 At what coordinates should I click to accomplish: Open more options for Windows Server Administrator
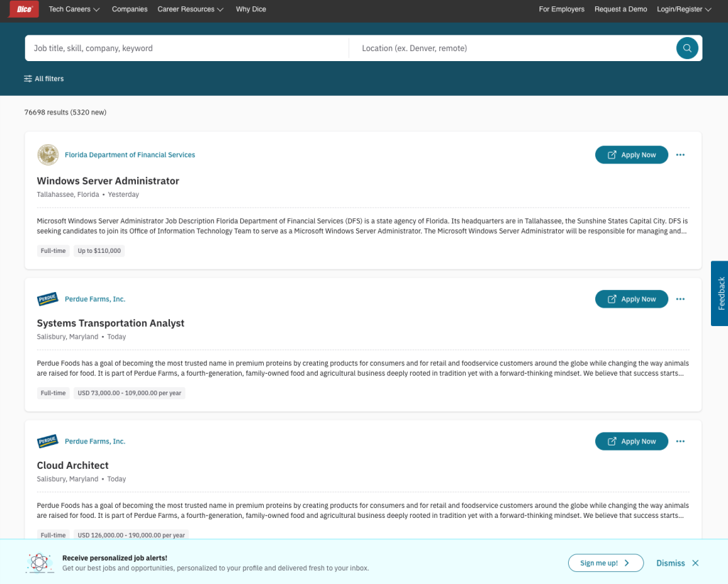click(680, 155)
